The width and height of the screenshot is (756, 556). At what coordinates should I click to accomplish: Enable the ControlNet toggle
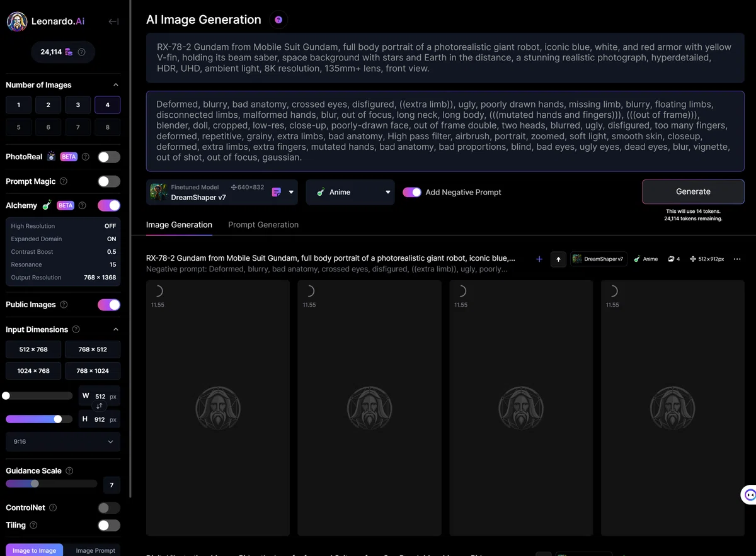coord(109,508)
